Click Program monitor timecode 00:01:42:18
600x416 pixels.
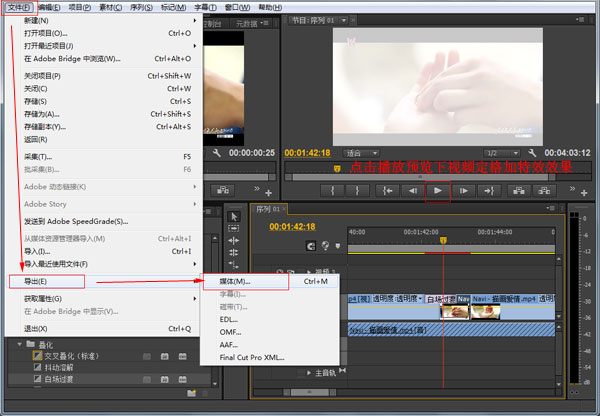tap(307, 153)
